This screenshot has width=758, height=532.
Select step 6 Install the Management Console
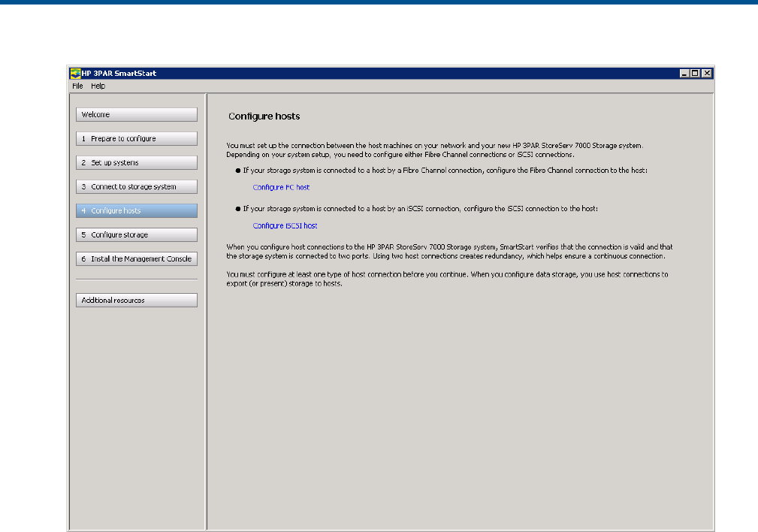[137, 258]
